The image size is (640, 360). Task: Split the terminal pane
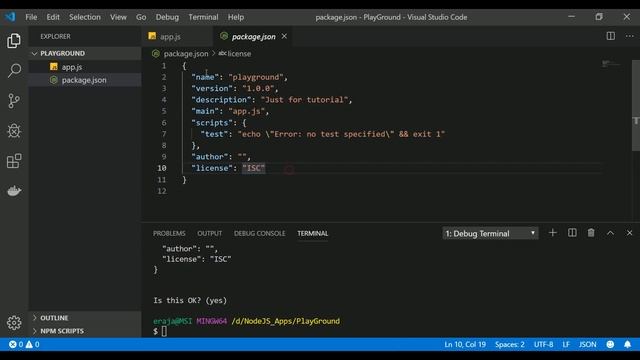click(572, 233)
